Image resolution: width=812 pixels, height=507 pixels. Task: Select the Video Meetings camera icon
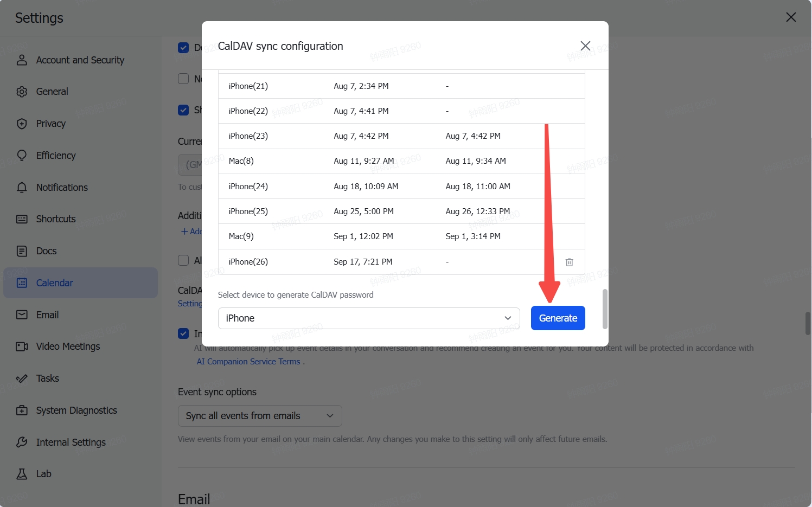click(22, 346)
